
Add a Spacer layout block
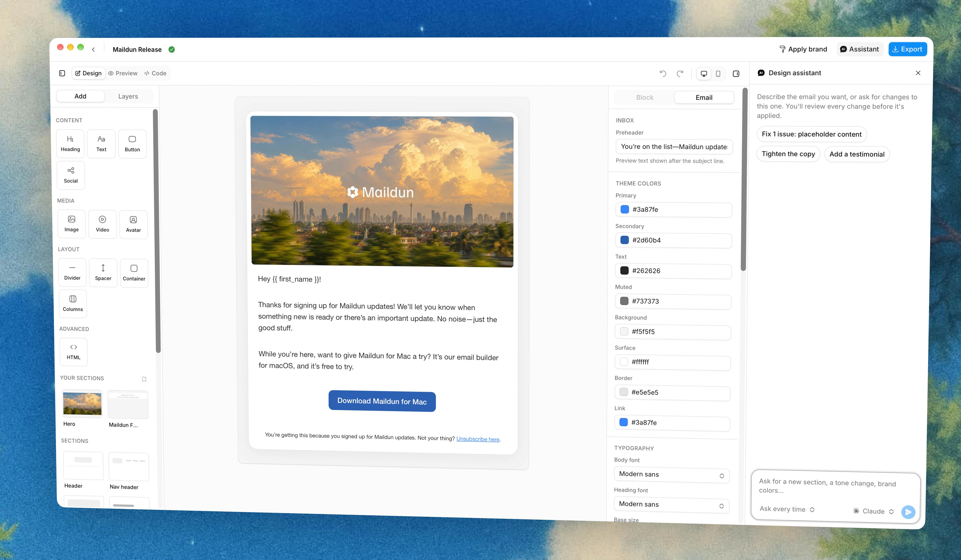coord(103,273)
